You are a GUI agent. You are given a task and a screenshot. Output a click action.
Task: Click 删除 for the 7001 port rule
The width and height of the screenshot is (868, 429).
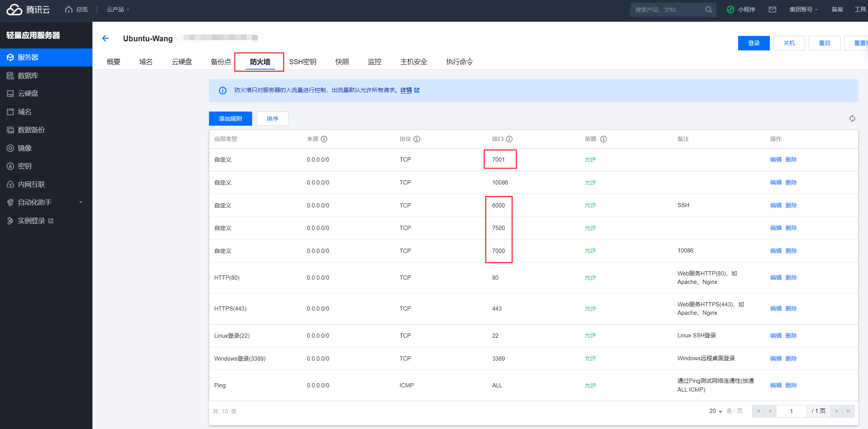(x=791, y=160)
